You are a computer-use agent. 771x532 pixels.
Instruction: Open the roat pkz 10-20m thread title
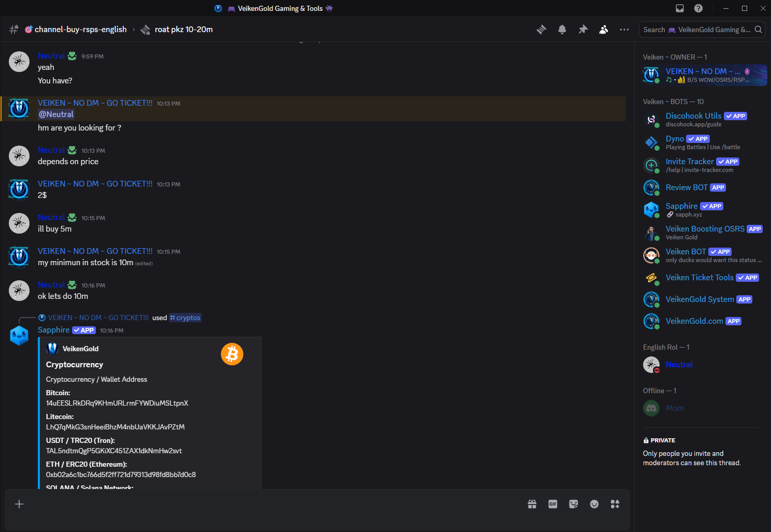[x=183, y=30]
